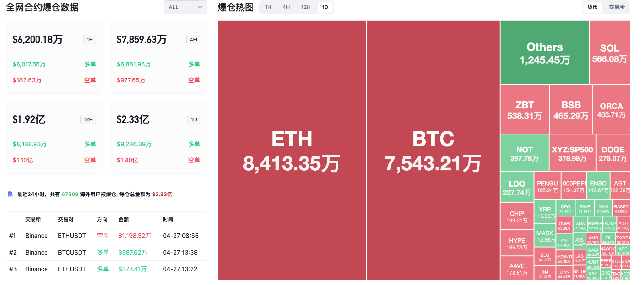Switch heatmap to 4H timeframe
Screen dimensions: 644x285
(286, 7)
